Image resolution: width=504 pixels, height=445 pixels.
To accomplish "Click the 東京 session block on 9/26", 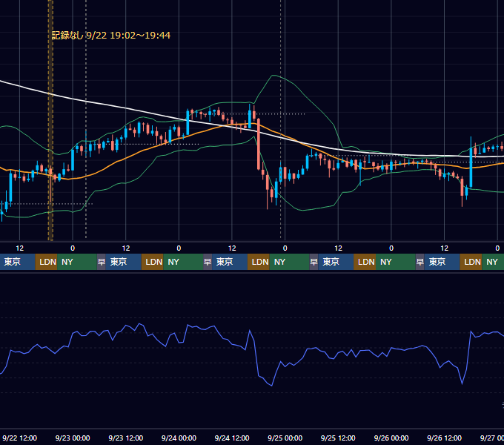I will (x=442, y=262).
